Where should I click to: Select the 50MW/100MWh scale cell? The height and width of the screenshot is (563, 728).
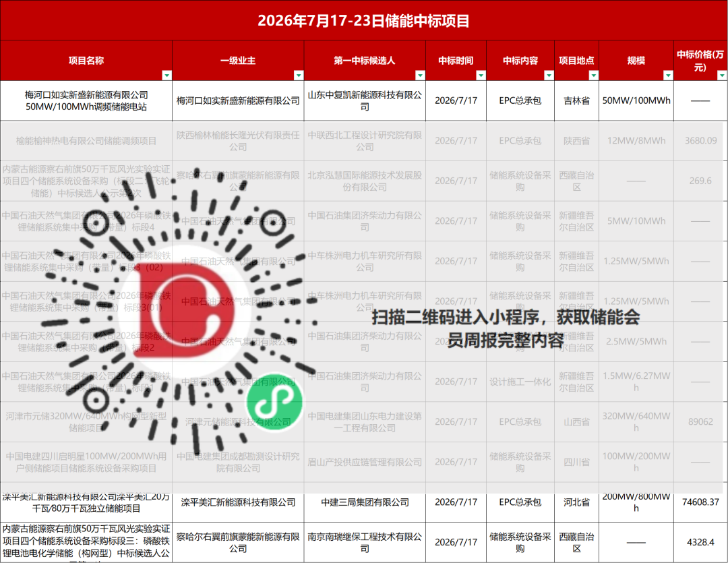636,101
